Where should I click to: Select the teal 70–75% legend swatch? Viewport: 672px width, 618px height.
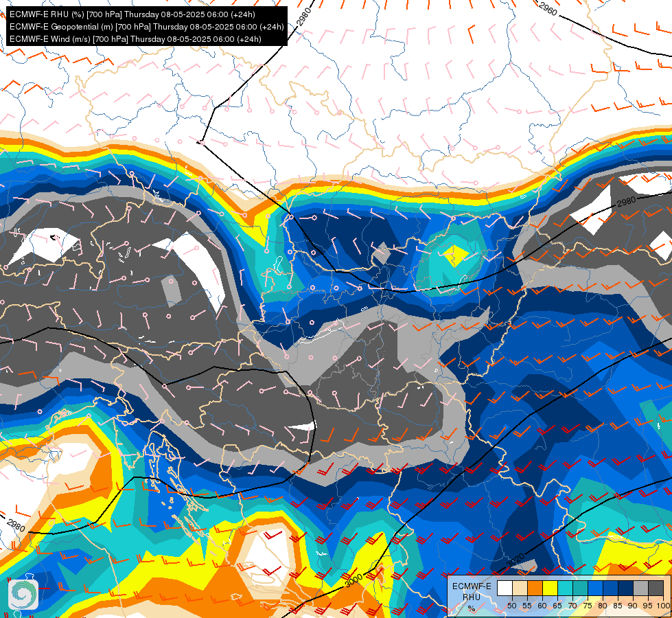[580, 588]
